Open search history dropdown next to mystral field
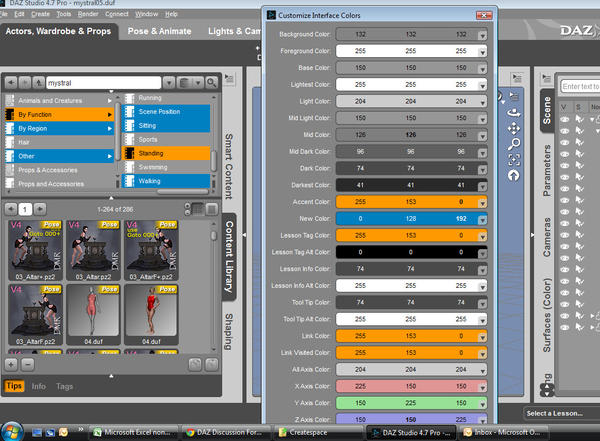Image resolution: width=600 pixels, height=441 pixels. click(169, 82)
